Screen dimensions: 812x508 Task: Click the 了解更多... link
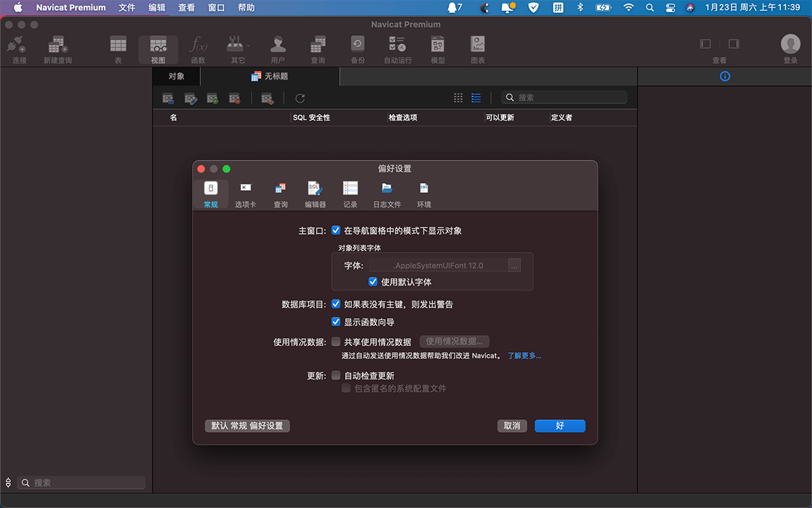pyautogui.click(x=524, y=356)
